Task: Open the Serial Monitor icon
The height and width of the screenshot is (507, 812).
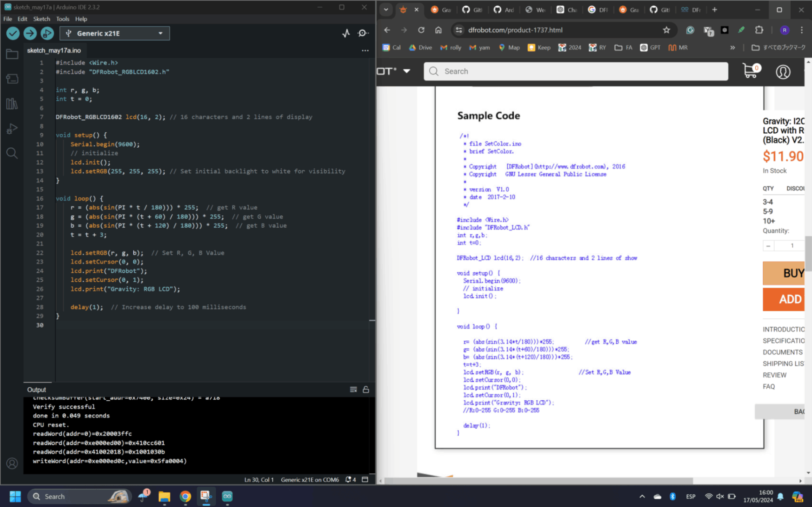Action: point(363,33)
